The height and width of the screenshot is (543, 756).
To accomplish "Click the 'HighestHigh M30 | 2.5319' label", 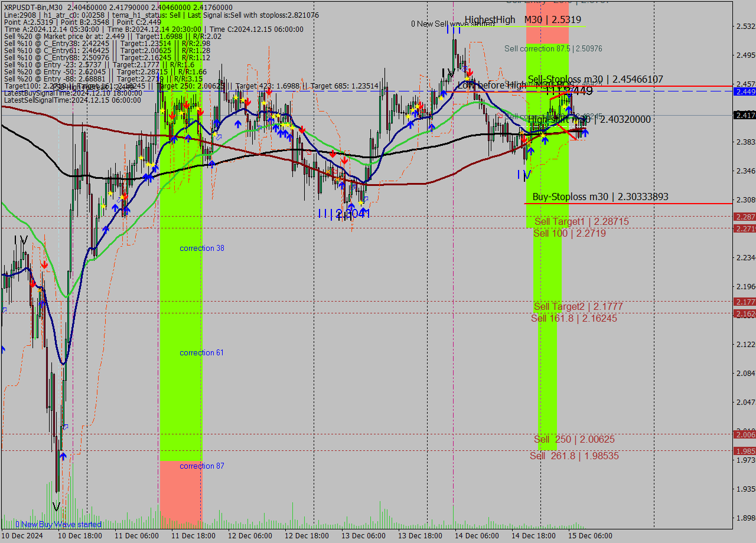I will 523,19.
